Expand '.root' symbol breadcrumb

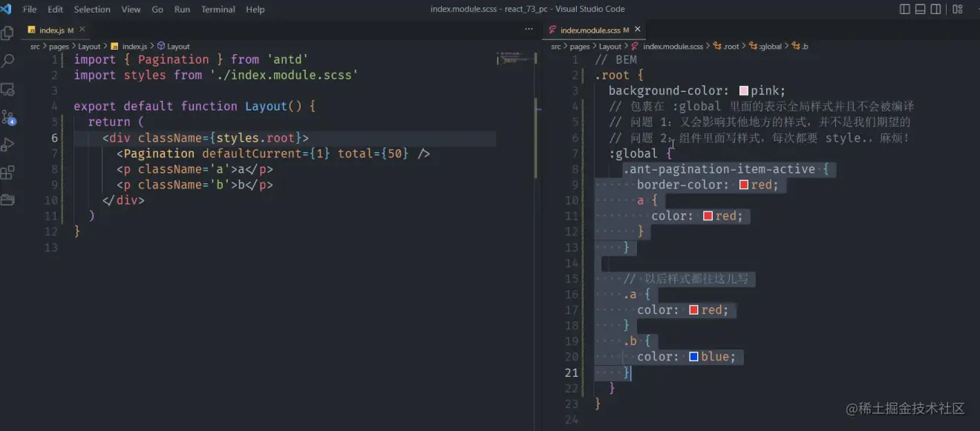[726, 46]
